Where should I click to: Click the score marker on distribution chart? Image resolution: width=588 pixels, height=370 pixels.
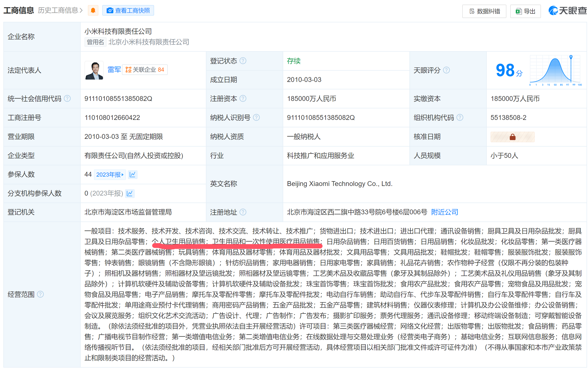(x=571, y=57)
